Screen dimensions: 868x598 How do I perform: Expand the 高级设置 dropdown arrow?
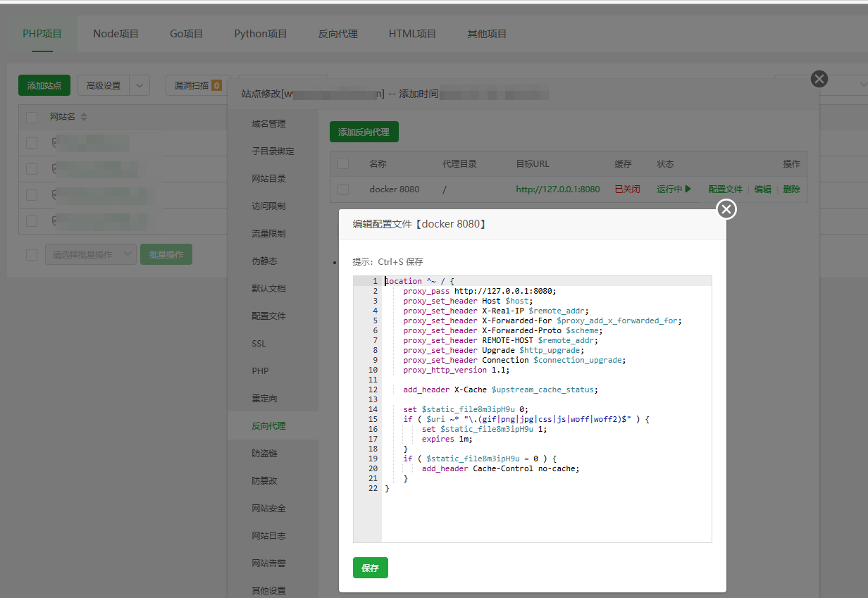(x=139, y=86)
